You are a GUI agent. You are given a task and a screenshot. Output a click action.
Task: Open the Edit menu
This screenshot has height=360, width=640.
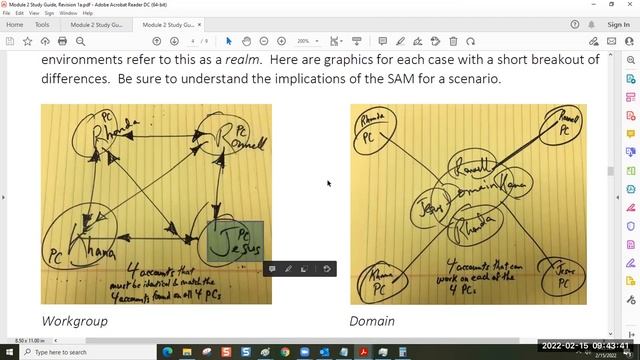click(20, 13)
